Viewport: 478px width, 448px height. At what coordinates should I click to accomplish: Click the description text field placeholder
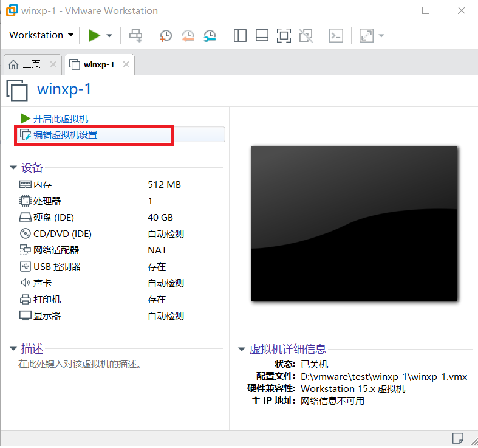80,364
